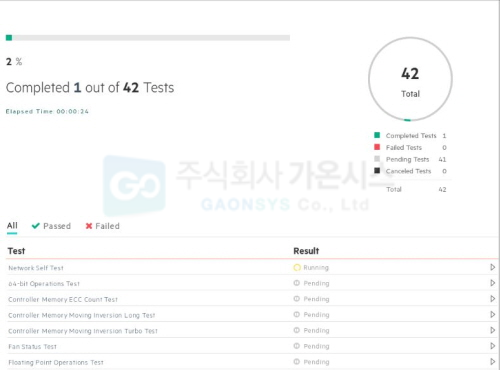500x370 pixels.
Task: Click the Pending clock icon for 64-bit Operations Test
Action: [x=297, y=283]
